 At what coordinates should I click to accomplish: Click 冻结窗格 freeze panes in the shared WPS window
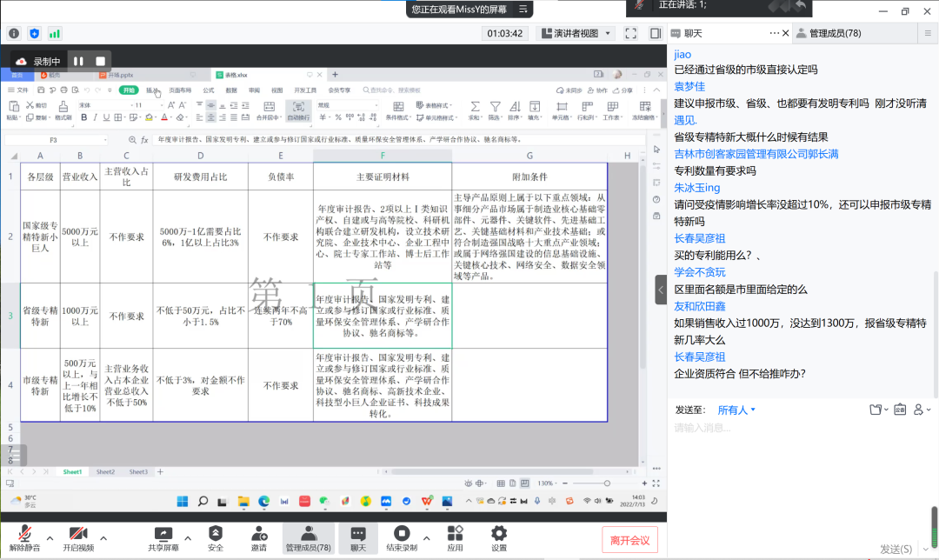pos(645,110)
